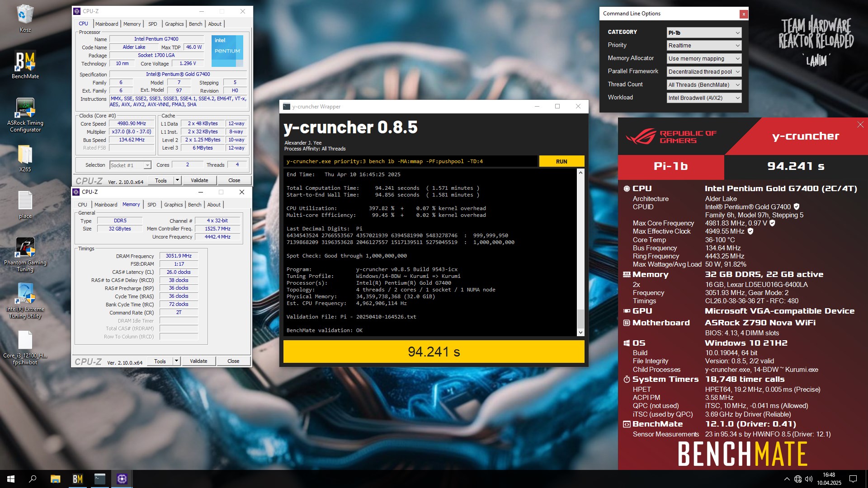Click the CPUID verified shield icon
Image resolution: width=868 pixels, height=488 pixels.
[797, 206]
